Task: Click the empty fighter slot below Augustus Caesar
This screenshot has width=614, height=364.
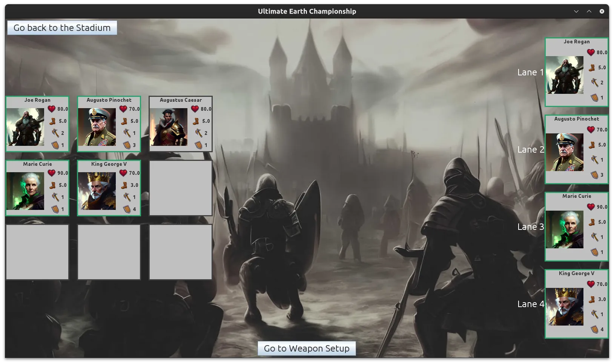Action: (181, 188)
